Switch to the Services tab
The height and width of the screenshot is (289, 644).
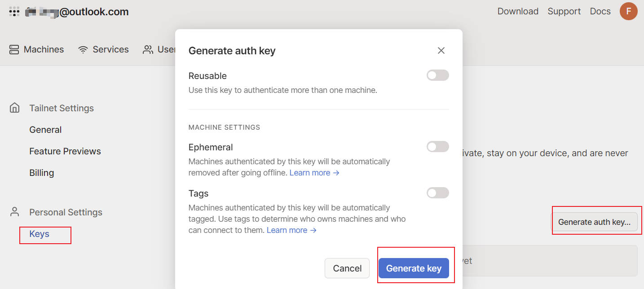tap(110, 49)
